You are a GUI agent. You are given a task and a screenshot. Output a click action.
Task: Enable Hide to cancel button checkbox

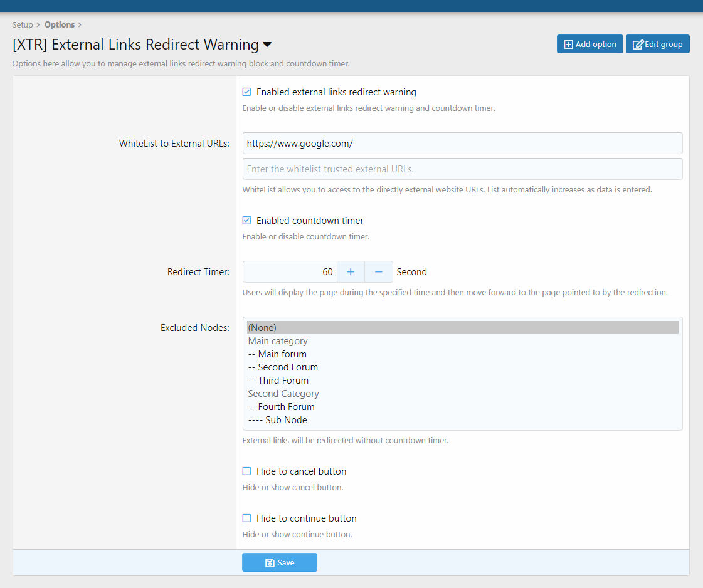tap(247, 471)
